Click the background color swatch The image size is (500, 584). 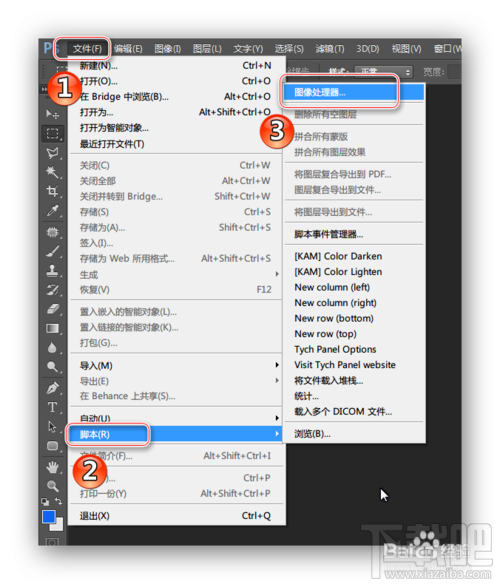coord(58,526)
